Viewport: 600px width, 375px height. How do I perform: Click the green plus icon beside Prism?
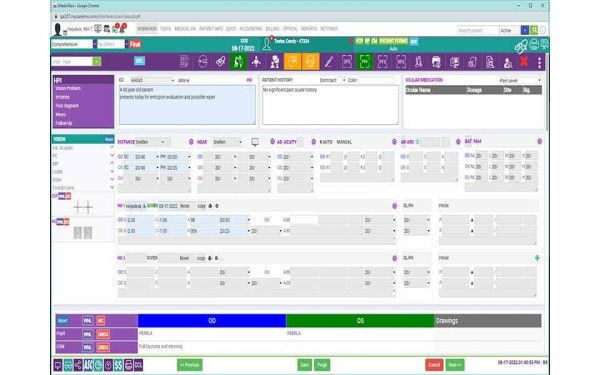[x=537, y=258]
